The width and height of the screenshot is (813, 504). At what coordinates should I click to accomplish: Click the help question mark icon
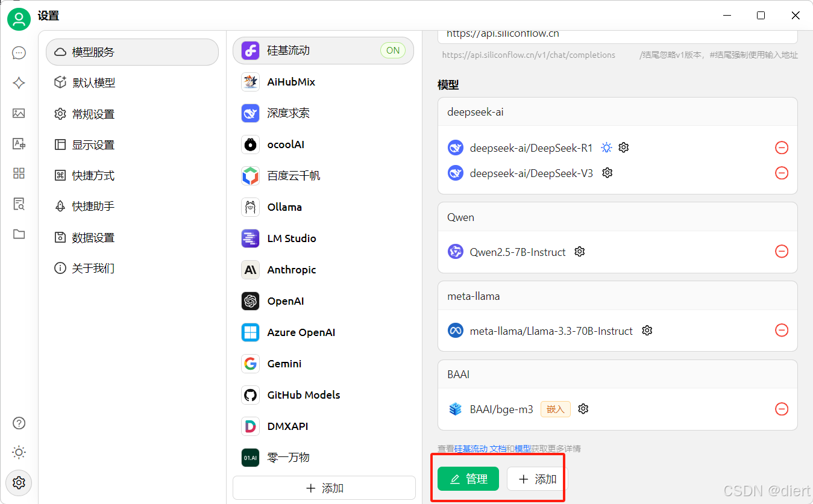[19, 423]
